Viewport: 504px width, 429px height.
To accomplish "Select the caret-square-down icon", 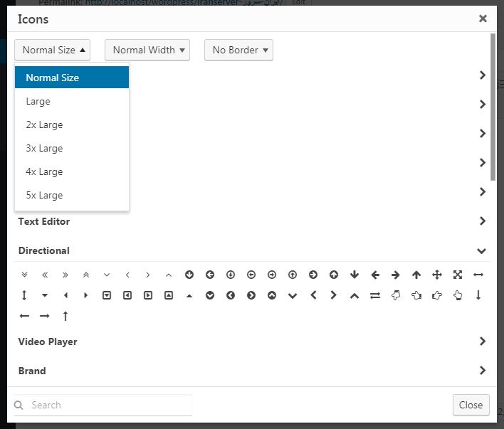I will point(107,295).
